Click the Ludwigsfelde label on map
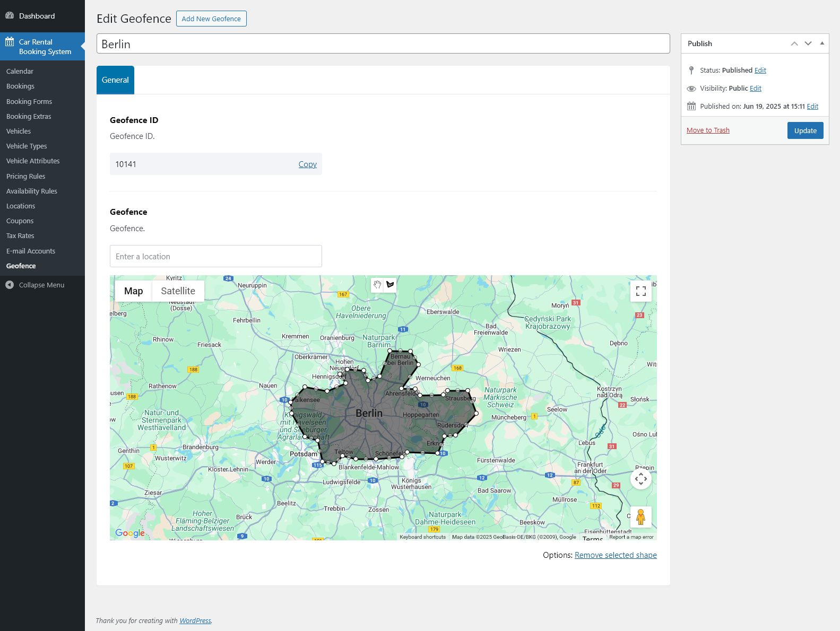 [342, 482]
